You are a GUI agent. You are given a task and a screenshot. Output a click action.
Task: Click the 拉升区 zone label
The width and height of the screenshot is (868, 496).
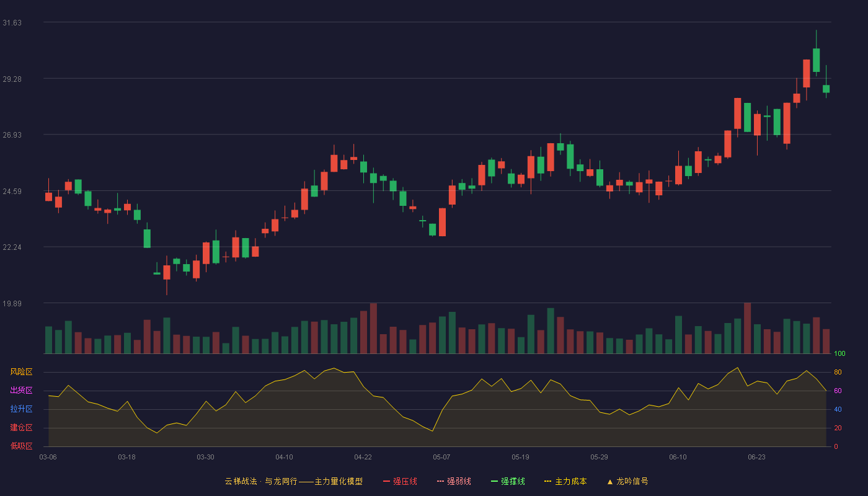[x=21, y=409]
